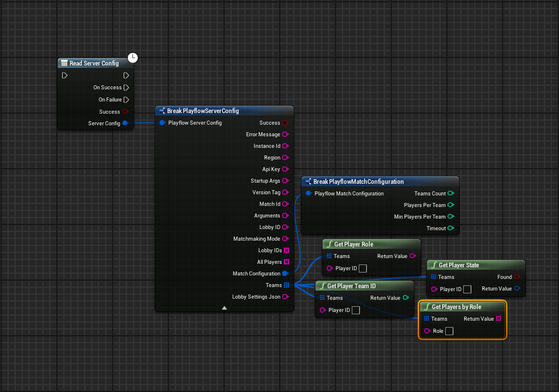Click the Lobby IDs array pin
The height and width of the screenshot is (392, 559).
pyautogui.click(x=286, y=251)
